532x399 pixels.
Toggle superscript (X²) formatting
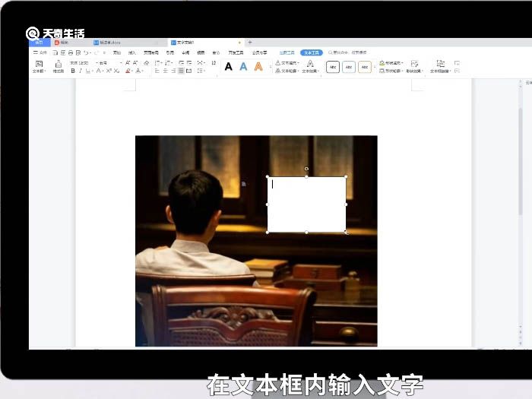[109, 71]
